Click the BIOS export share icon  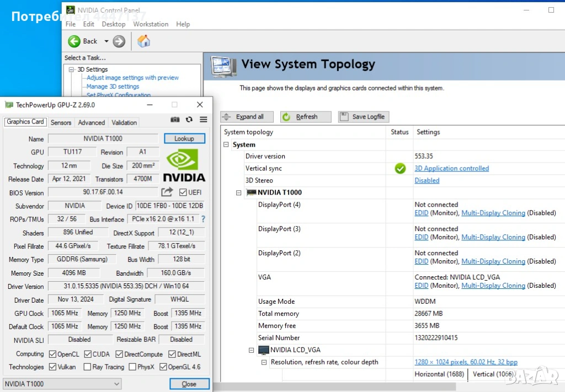pyautogui.click(x=167, y=192)
